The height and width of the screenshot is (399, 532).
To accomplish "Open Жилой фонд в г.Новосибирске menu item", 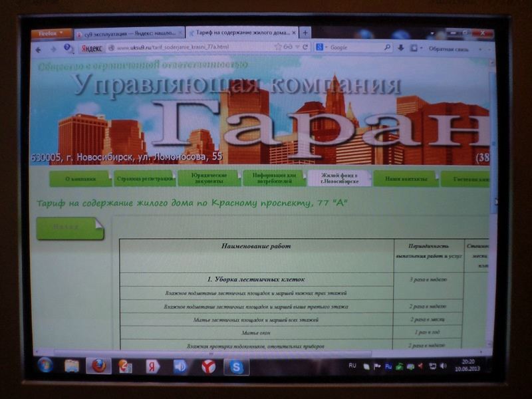I will 340,178.
